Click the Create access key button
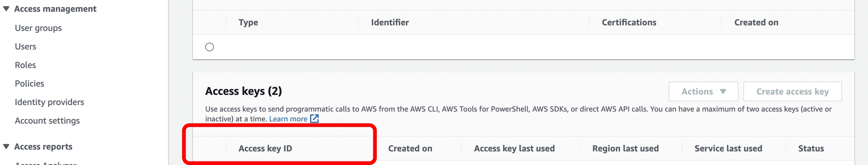 [x=792, y=92]
